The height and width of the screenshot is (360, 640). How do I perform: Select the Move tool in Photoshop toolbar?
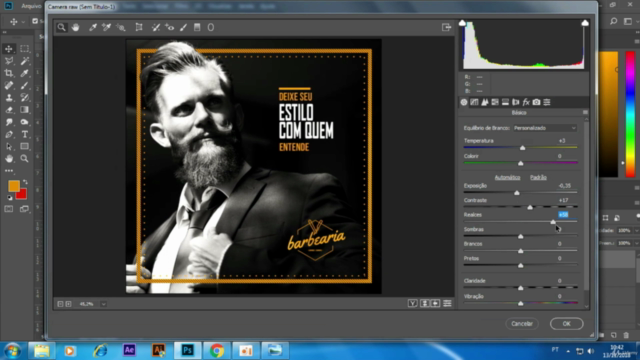9,49
